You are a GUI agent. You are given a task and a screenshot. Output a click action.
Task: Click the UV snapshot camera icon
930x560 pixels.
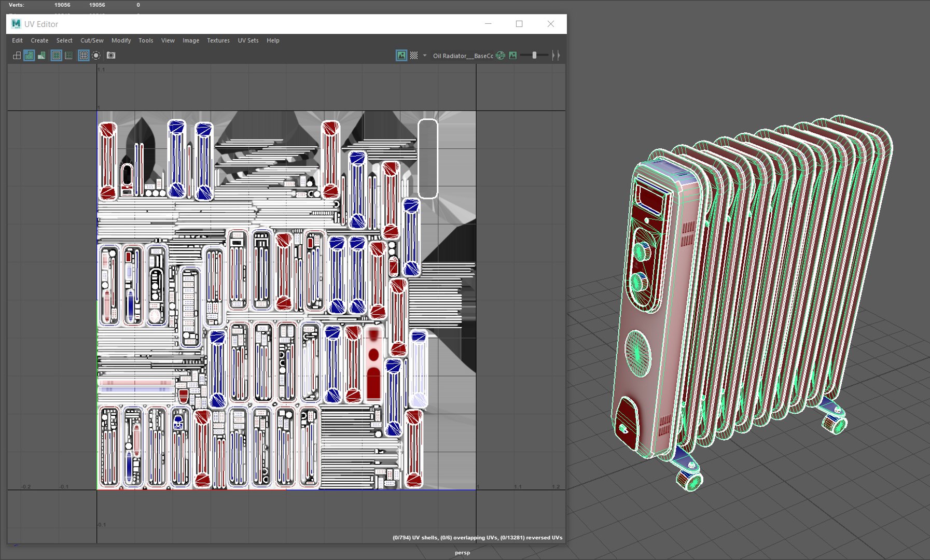111,55
